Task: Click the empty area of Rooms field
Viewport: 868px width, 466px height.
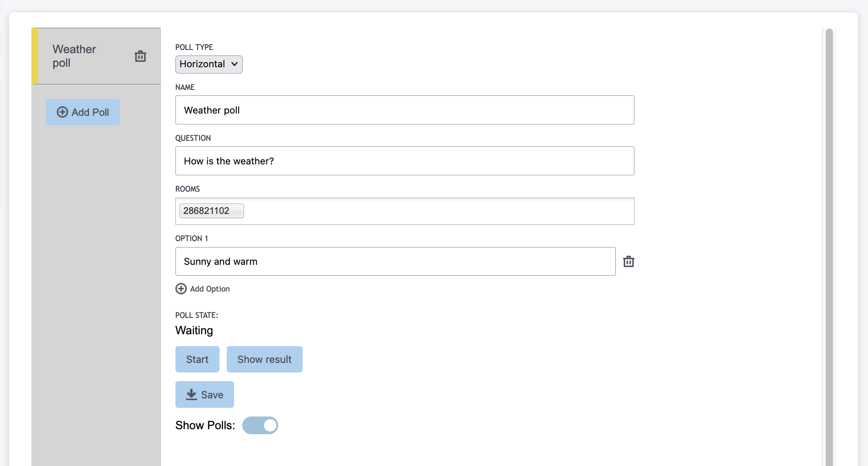Action: (436, 211)
